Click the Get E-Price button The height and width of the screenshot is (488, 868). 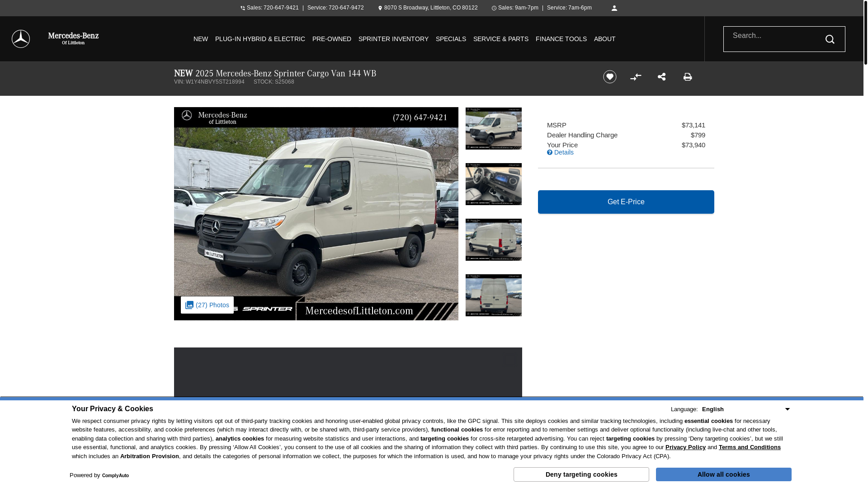(x=626, y=202)
